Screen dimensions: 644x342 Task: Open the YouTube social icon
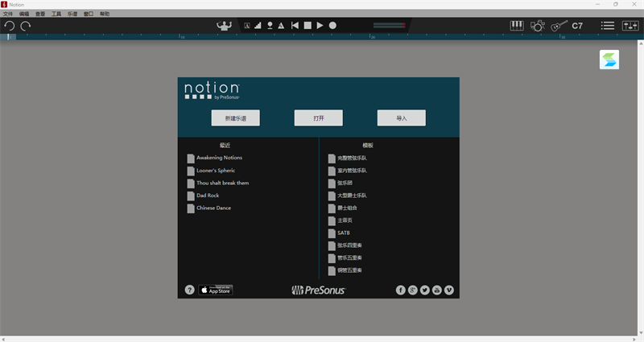437,290
